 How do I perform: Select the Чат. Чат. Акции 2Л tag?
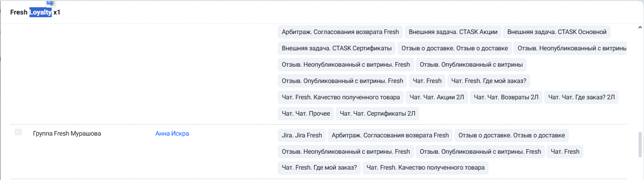click(x=437, y=97)
